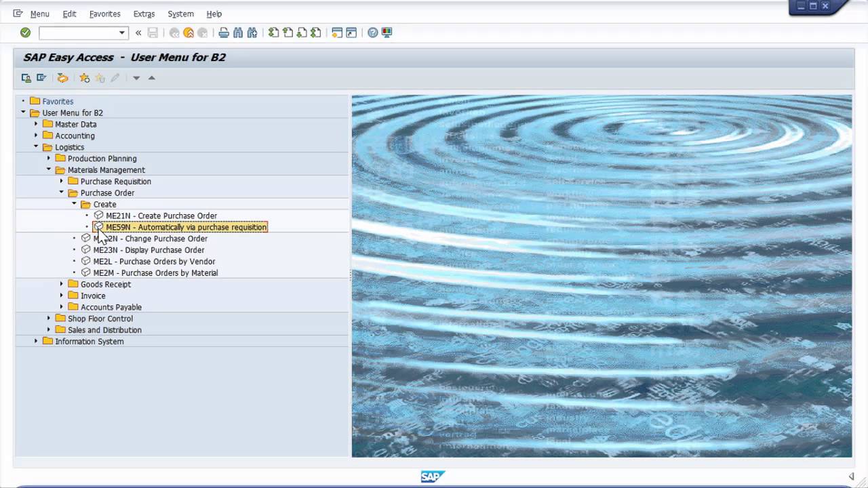Select ME2M - Purchase Orders by Material
The height and width of the screenshot is (488, 868).
tap(155, 273)
